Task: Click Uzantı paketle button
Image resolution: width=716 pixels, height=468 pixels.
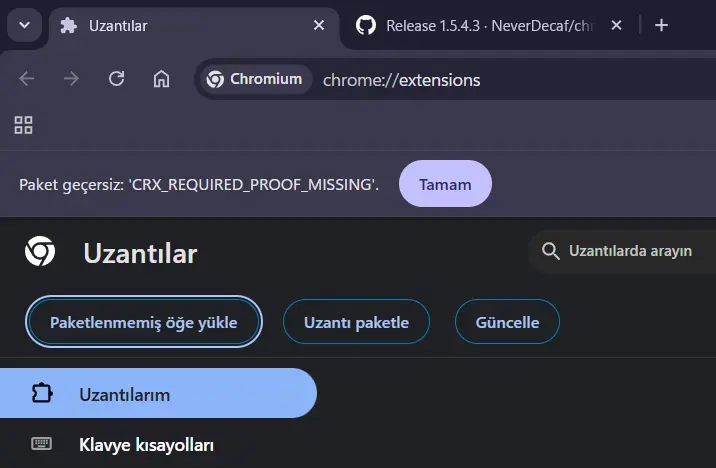Action: tap(356, 322)
